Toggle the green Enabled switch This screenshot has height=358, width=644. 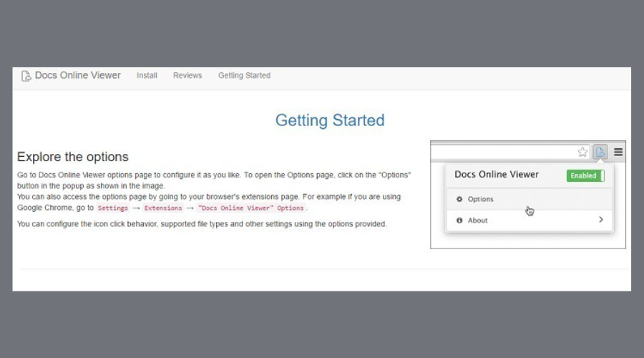(x=585, y=175)
